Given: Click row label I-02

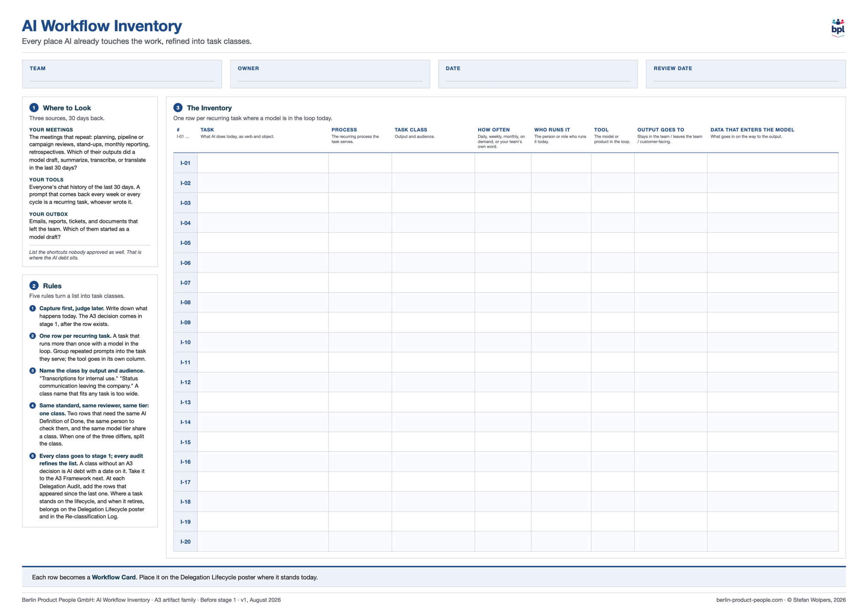Looking at the screenshot, I should point(185,183).
